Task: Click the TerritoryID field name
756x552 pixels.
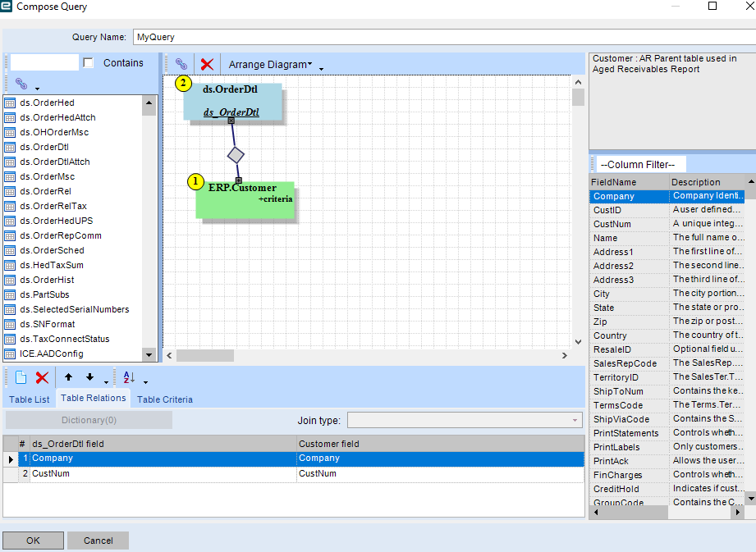Action: coord(616,377)
